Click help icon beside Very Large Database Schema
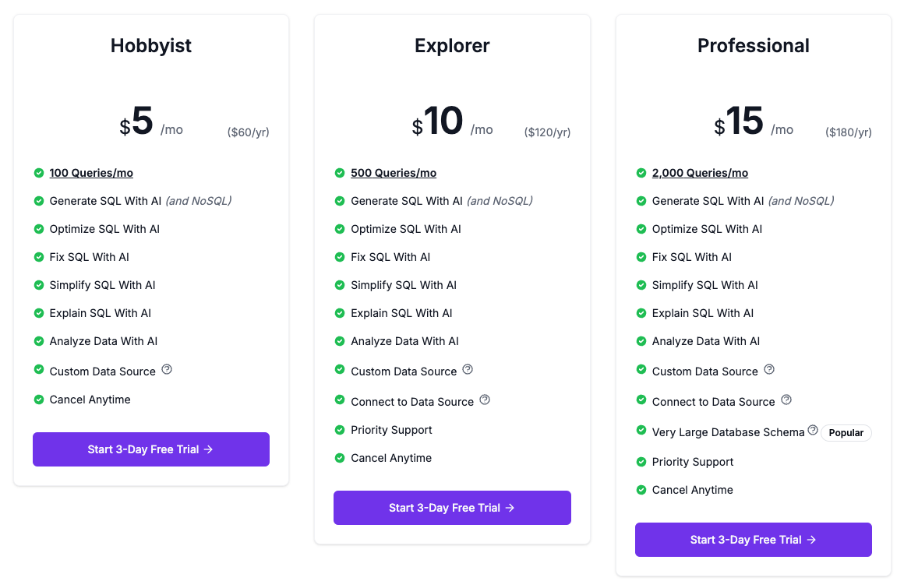Screen dimensions: 904x588 813,431
